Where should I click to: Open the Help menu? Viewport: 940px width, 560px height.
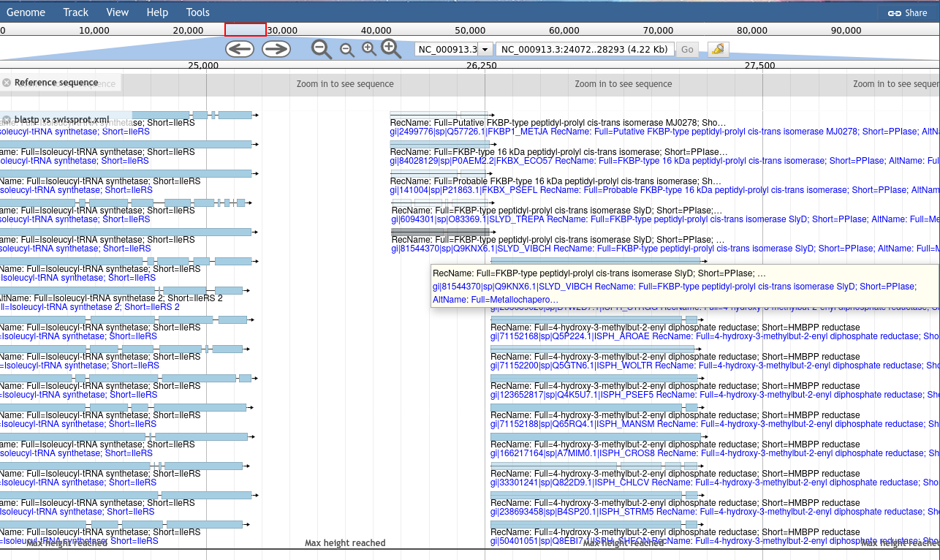(157, 12)
